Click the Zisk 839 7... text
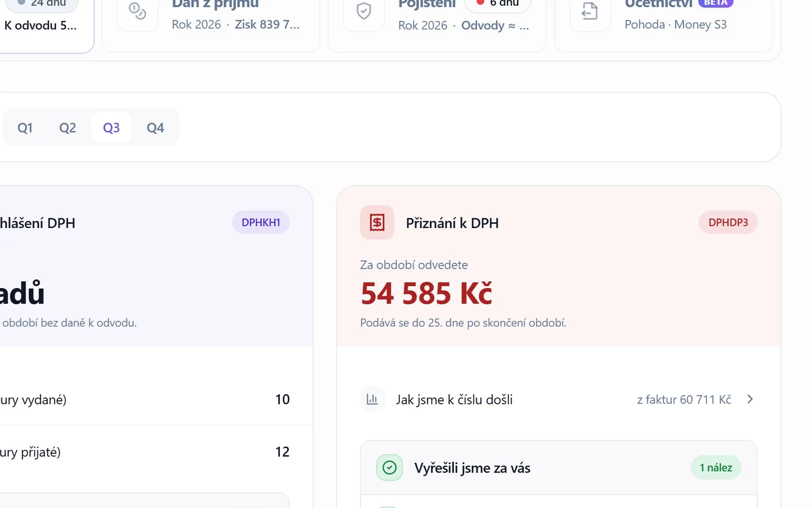The width and height of the screenshot is (812, 508). (x=267, y=24)
